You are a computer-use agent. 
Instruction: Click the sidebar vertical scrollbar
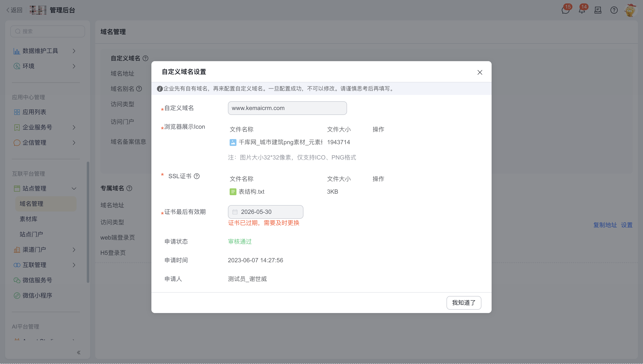(x=88, y=222)
